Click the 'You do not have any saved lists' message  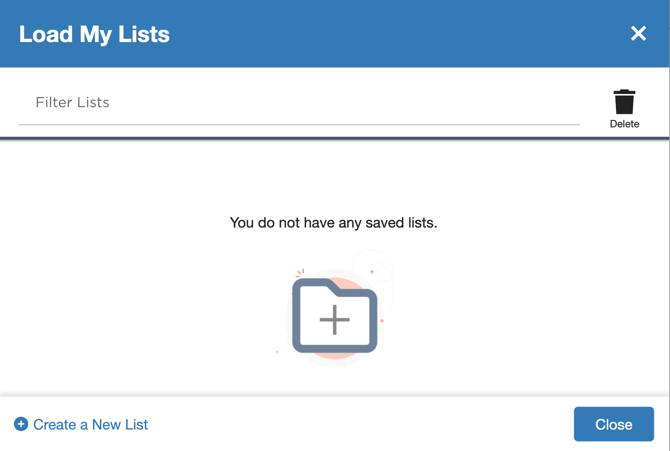pyautogui.click(x=333, y=223)
